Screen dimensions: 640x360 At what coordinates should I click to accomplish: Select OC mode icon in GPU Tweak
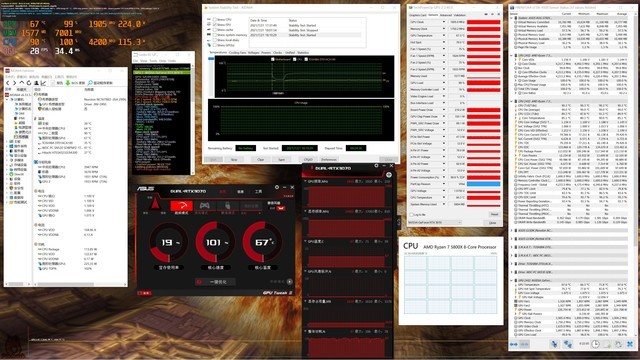[182, 205]
